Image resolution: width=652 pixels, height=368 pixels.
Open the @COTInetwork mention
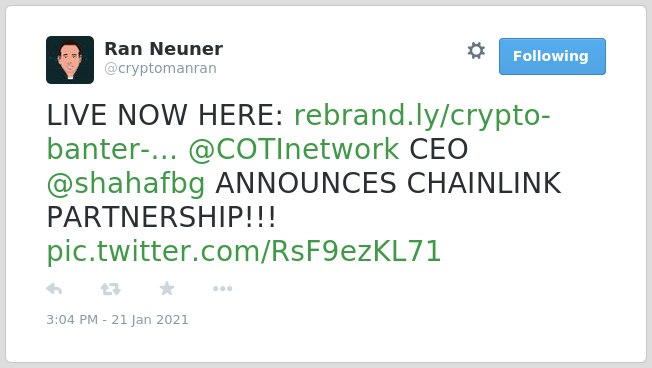click(294, 149)
